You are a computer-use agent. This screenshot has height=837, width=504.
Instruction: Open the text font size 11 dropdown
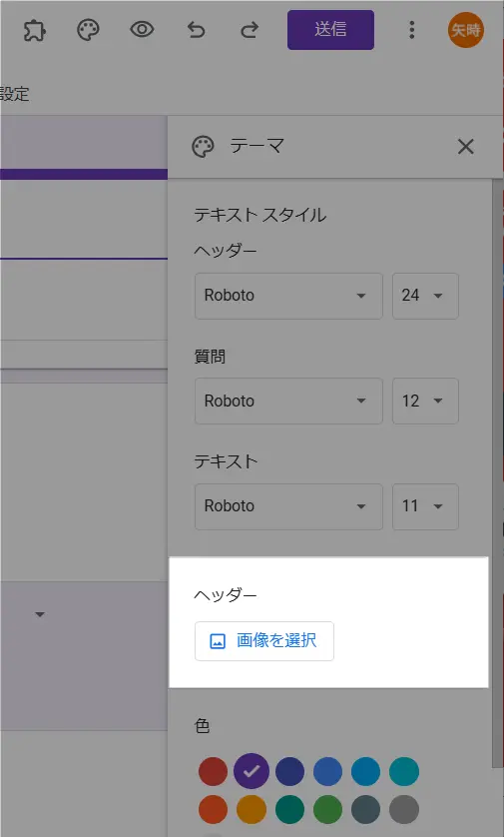tap(425, 506)
